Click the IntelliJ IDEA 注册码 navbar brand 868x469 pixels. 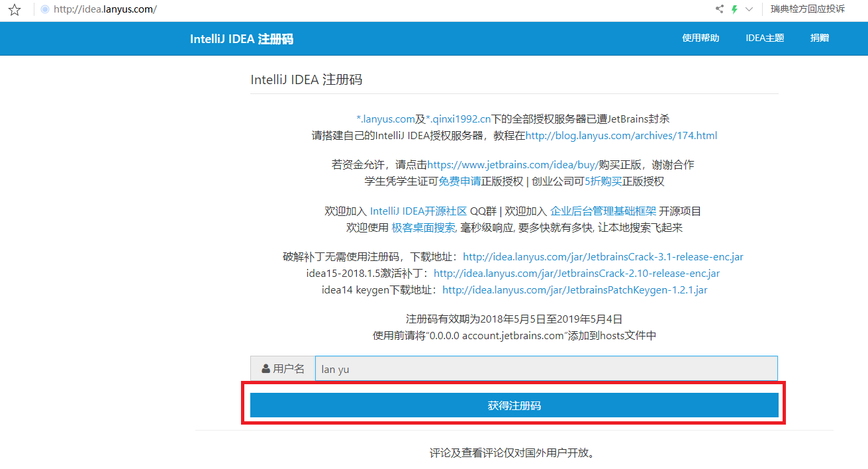(x=242, y=38)
